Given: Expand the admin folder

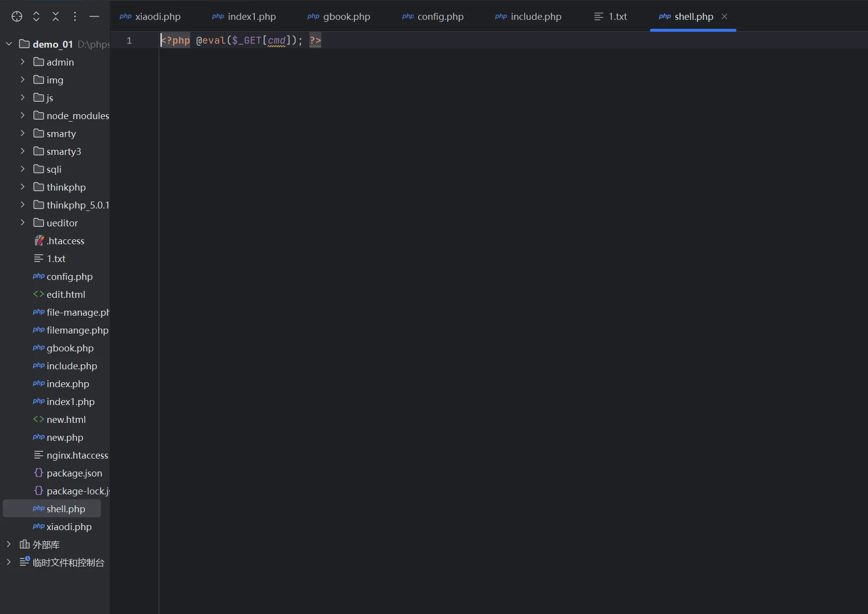Looking at the screenshot, I should tap(22, 62).
